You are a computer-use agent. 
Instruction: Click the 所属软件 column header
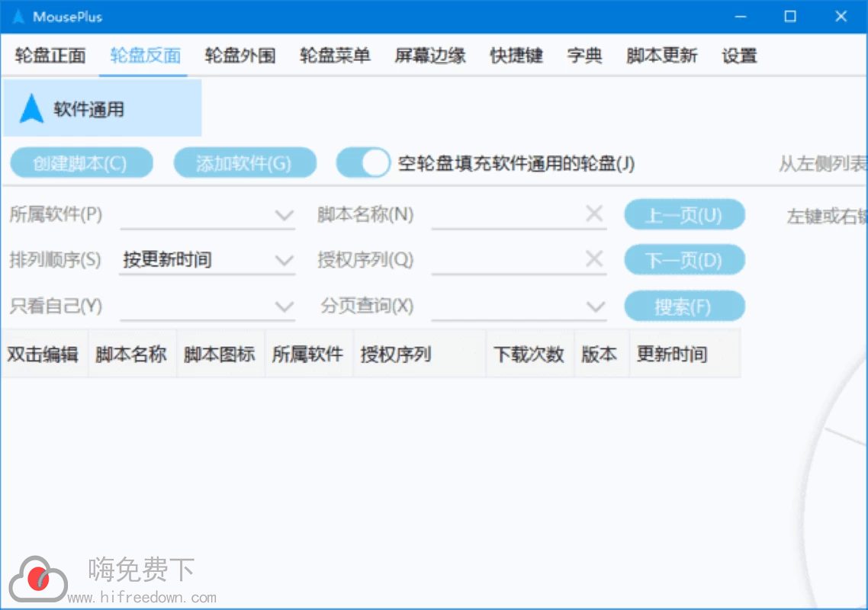click(308, 354)
